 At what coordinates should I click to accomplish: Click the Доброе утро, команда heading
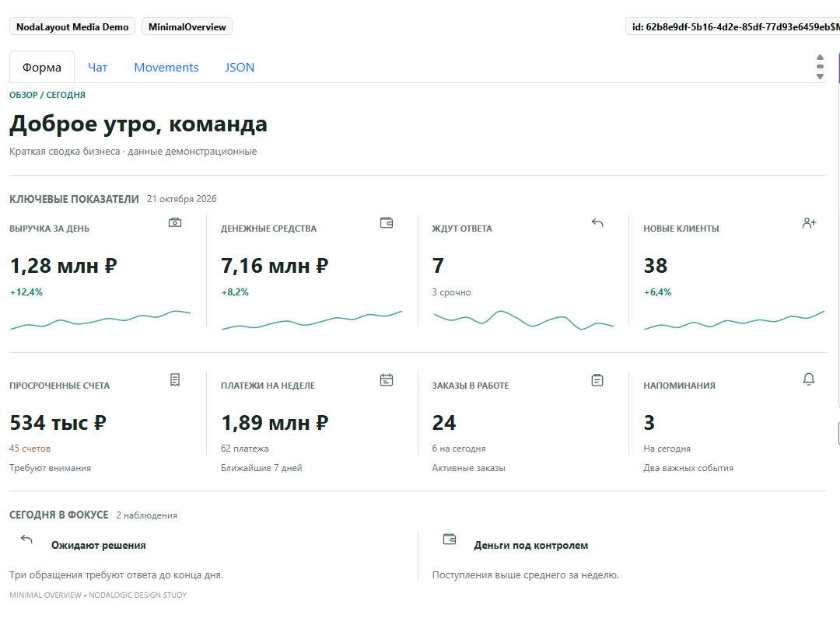[138, 124]
